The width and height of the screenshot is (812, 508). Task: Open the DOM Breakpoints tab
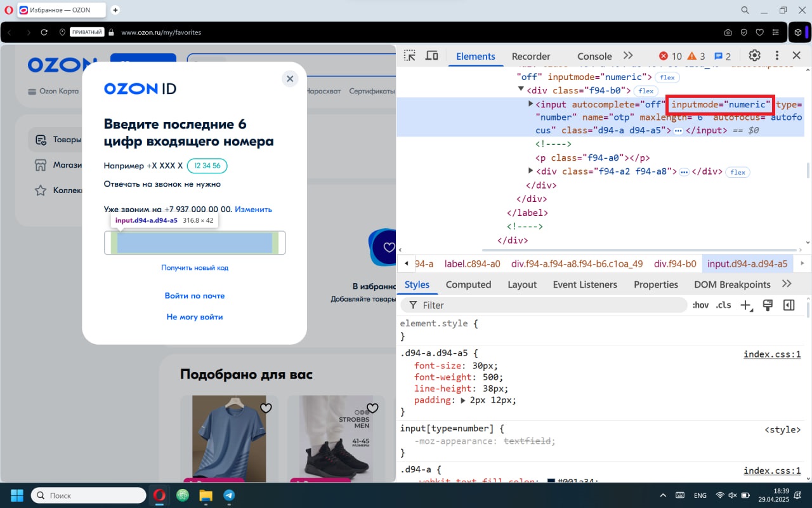tap(732, 284)
